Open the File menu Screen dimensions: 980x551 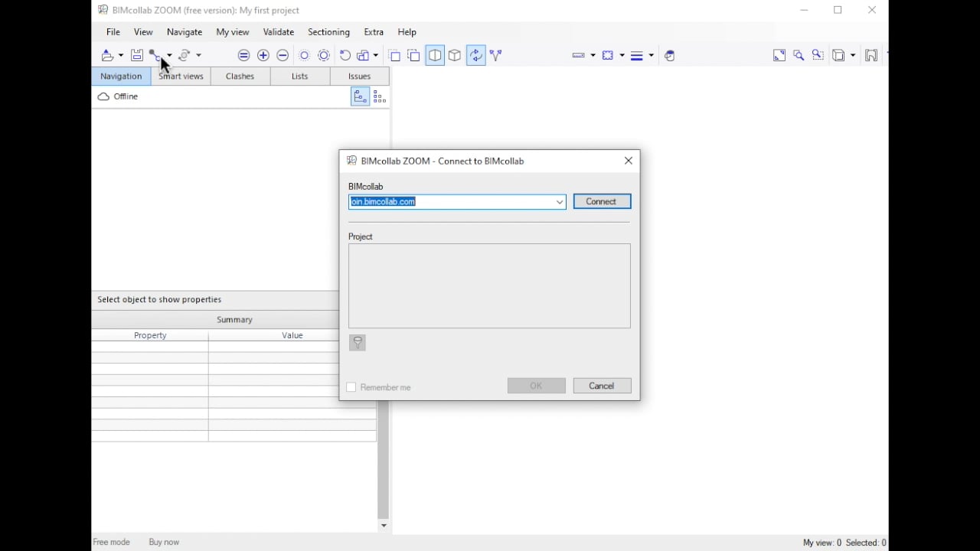pyautogui.click(x=113, y=32)
